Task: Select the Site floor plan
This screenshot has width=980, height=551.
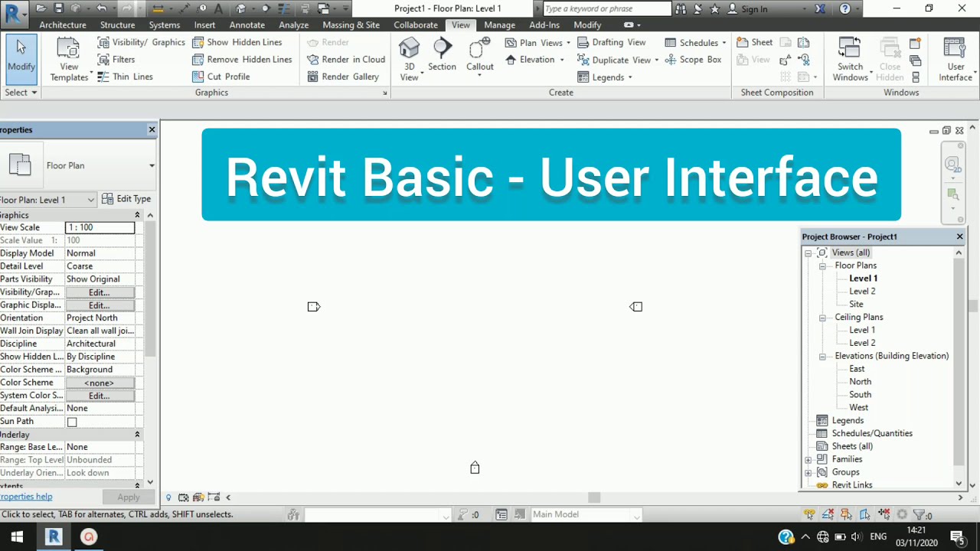Action: tap(856, 304)
